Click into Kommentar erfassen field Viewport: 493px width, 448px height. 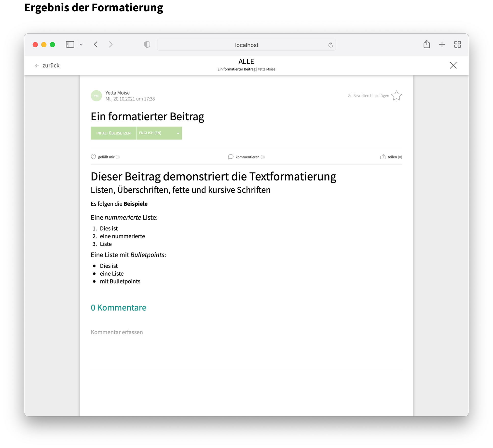[x=117, y=332]
